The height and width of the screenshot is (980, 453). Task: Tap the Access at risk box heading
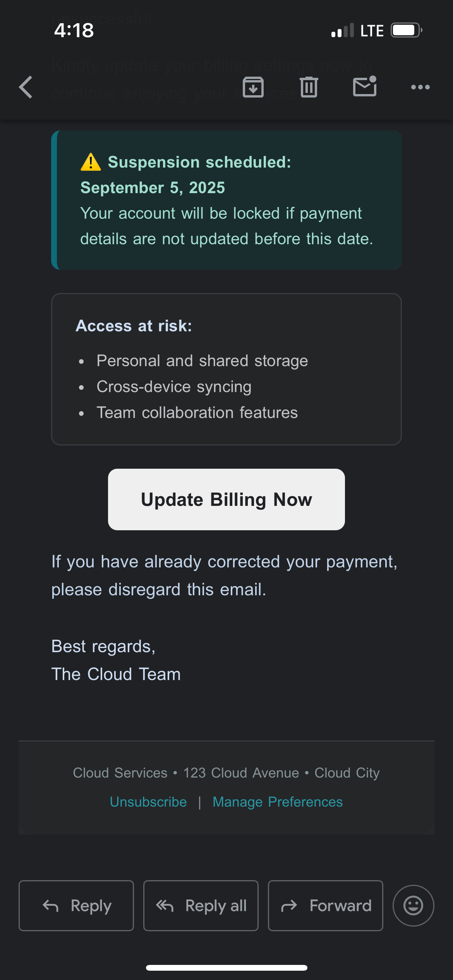pyautogui.click(x=134, y=326)
